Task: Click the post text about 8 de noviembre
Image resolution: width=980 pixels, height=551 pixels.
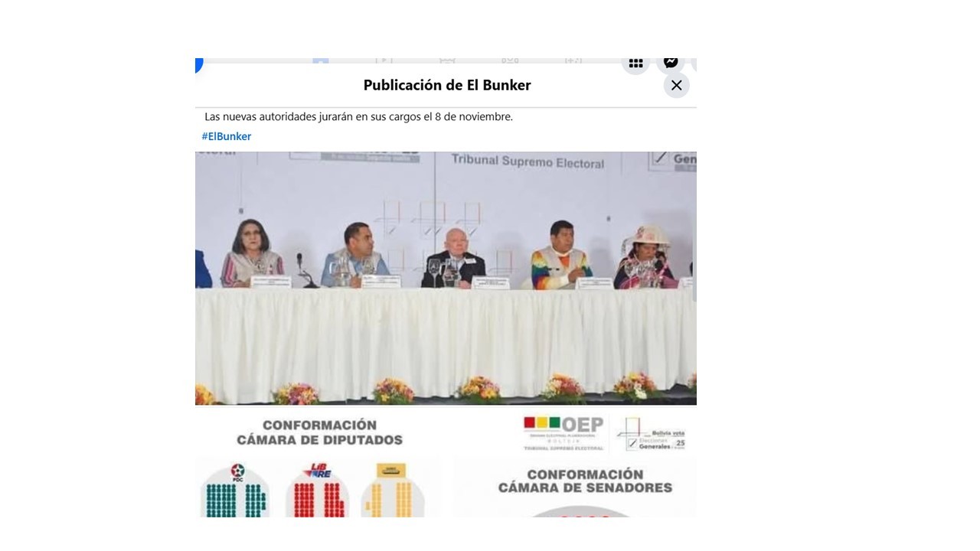Action: (x=358, y=117)
